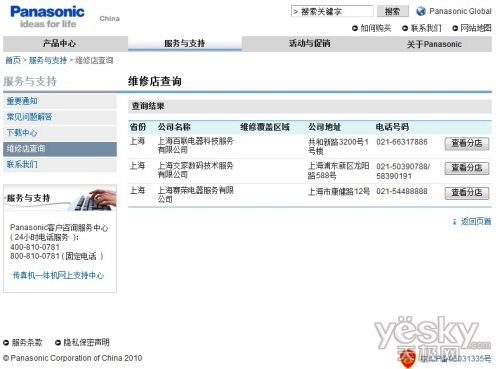This screenshot has height=369, width=500.
Task: Go to 首页 in the breadcrumb
Action: (x=13, y=60)
